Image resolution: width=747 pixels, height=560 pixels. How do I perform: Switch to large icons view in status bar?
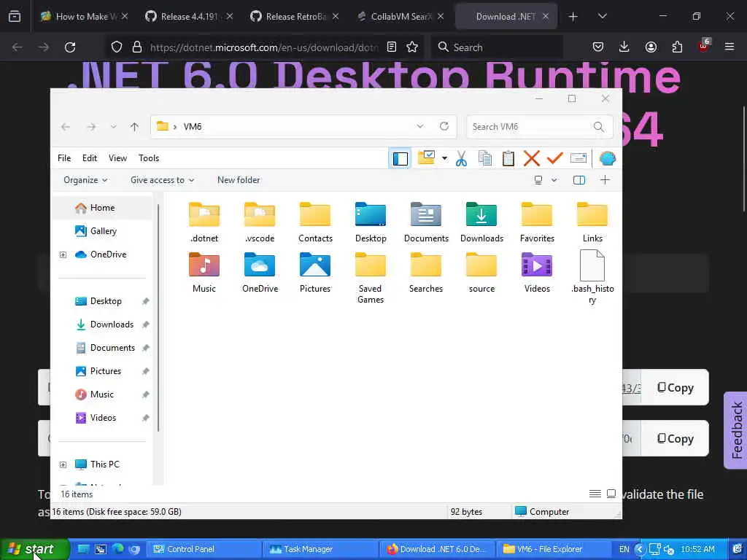[x=611, y=494]
